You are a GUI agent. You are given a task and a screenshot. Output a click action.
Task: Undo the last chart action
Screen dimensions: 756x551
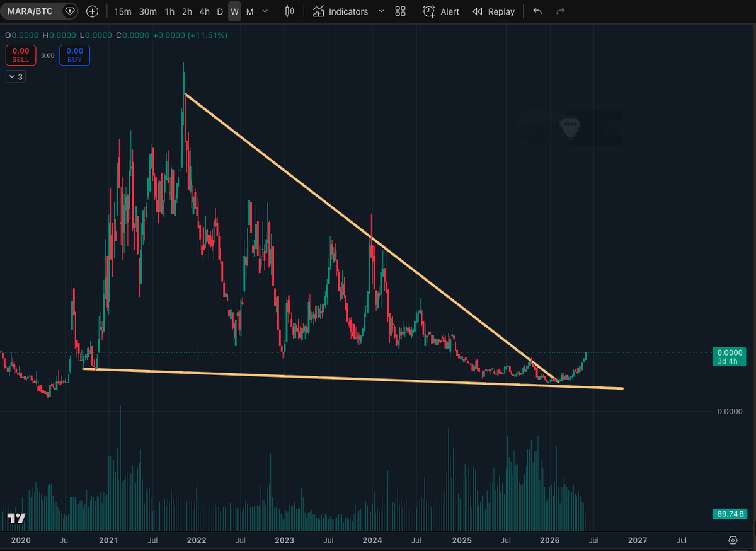tap(537, 11)
